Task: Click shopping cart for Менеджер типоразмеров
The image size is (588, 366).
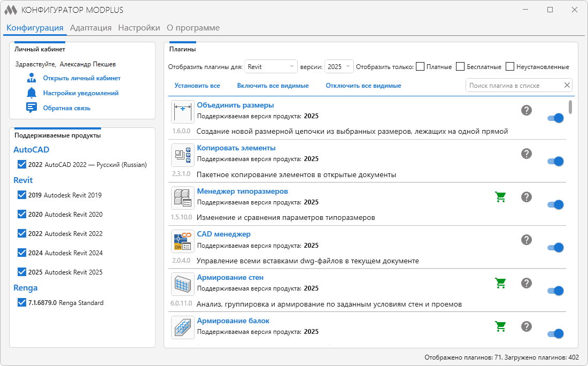Action: click(x=500, y=197)
